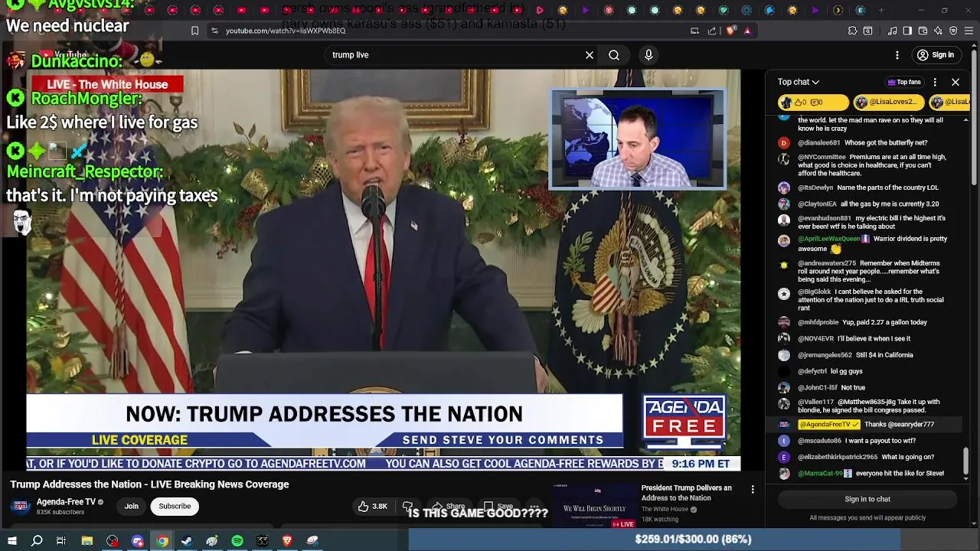The image size is (980, 551).
Task: Open Brave Shields lion icon
Action: click(730, 31)
